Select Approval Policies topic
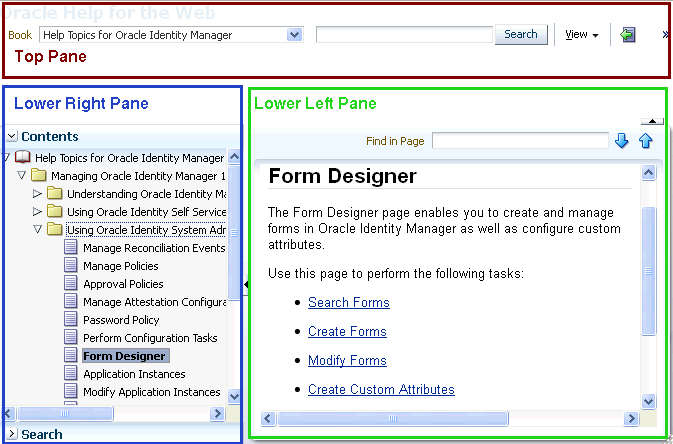Viewport: 673px width, 444px height. 123,284
